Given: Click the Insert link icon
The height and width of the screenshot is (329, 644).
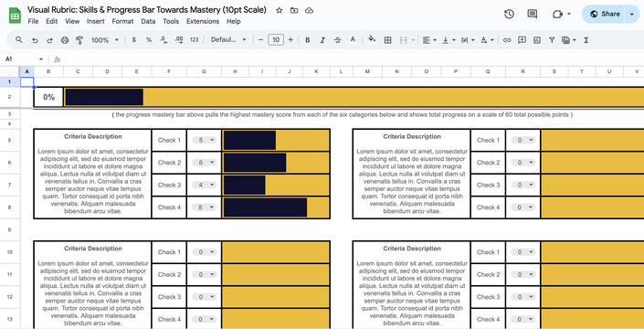Looking at the screenshot, I should point(507,40).
